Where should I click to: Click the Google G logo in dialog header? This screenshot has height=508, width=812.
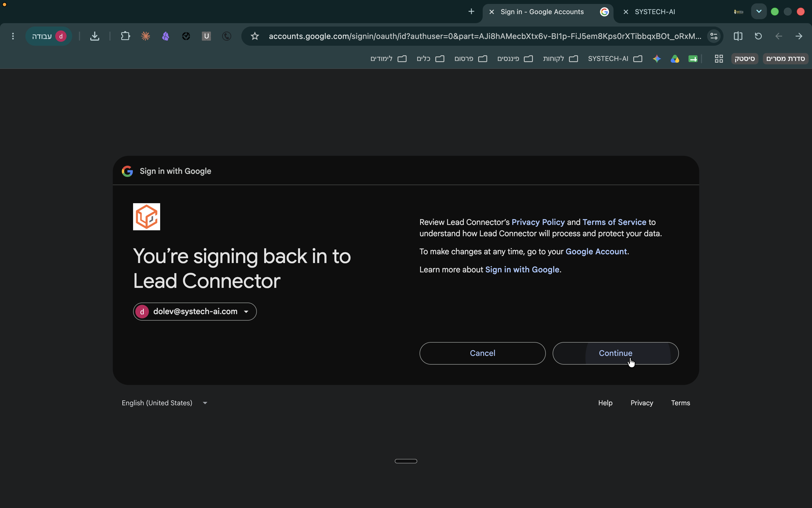pos(127,171)
